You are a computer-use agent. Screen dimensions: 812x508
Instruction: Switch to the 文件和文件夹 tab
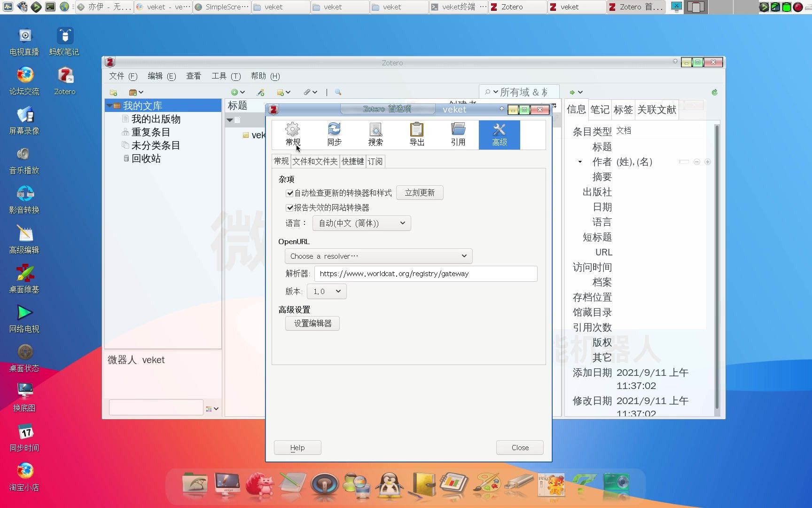pos(315,161)
